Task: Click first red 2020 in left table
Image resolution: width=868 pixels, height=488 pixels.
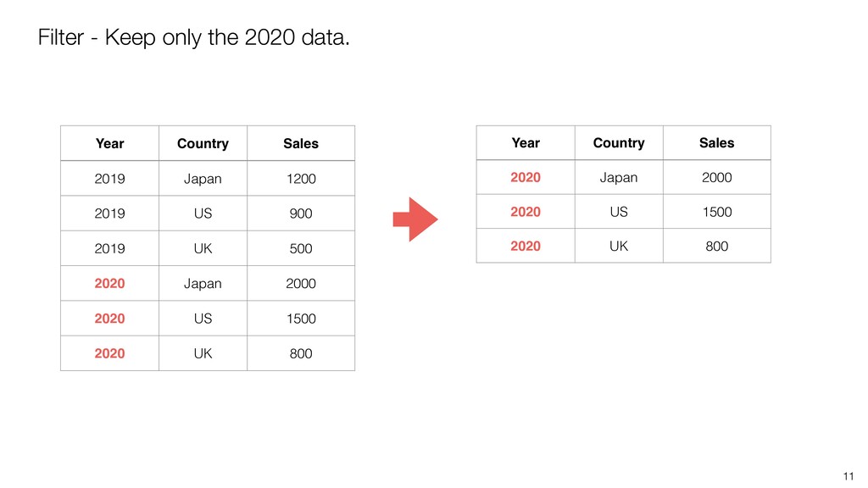Action: 109,283
